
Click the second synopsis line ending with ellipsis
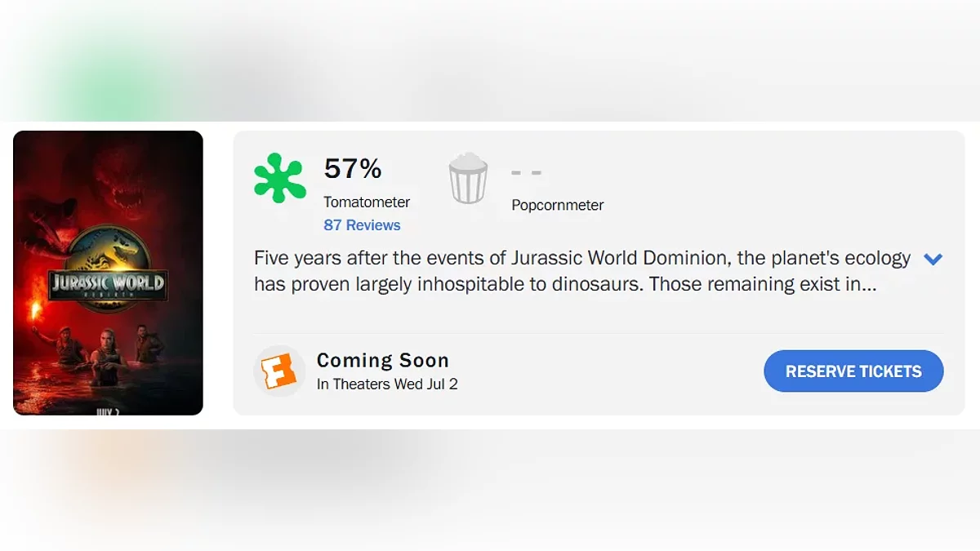click(x=565, y=285)
